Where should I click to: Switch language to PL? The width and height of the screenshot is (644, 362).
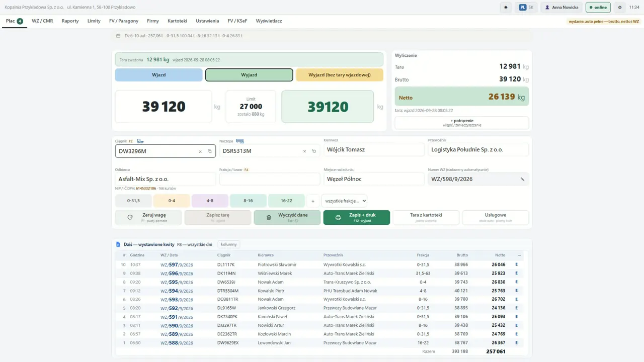523,8
